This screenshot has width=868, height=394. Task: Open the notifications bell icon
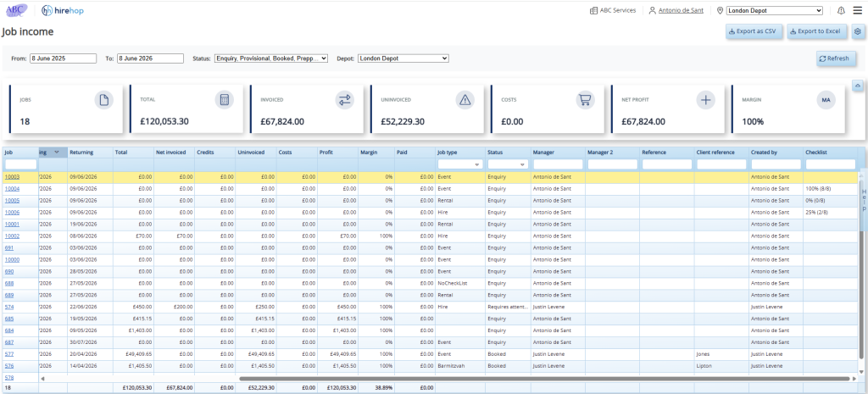click(x=842, y=10)
